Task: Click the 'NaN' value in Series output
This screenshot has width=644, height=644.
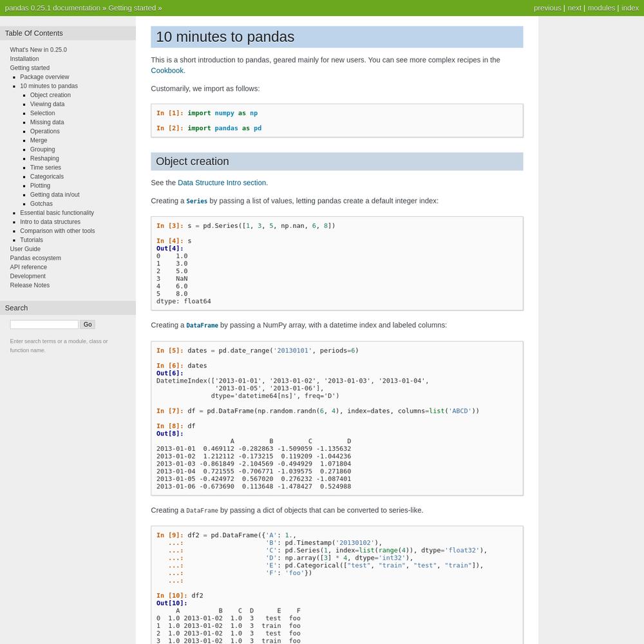Action: [182, 278]
